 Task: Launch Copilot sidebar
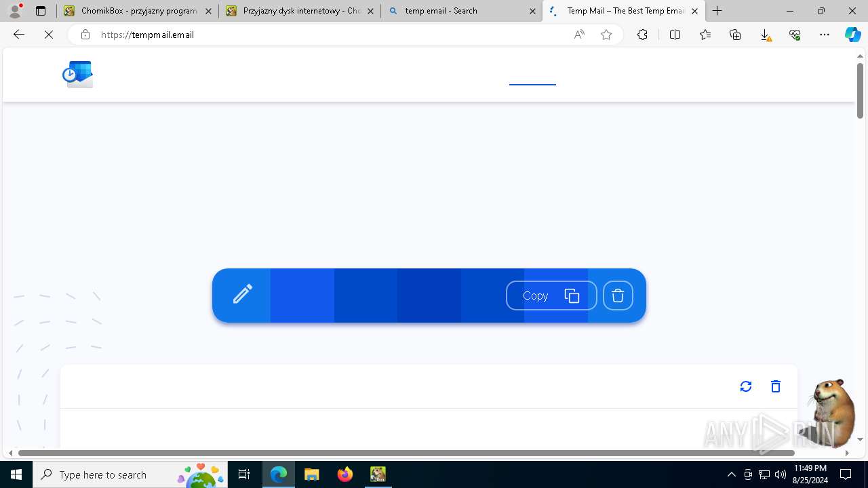pos(853,35)
